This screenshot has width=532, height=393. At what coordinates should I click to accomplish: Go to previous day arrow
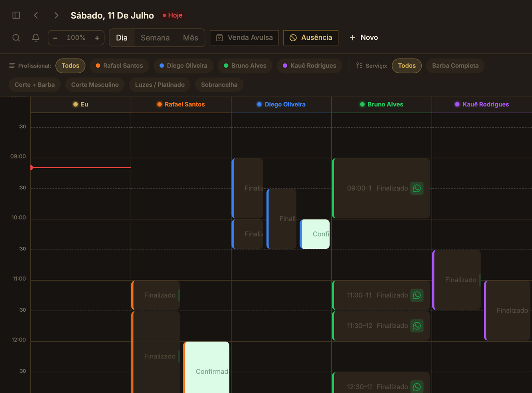pyautogui.click(x=36, y=15)
